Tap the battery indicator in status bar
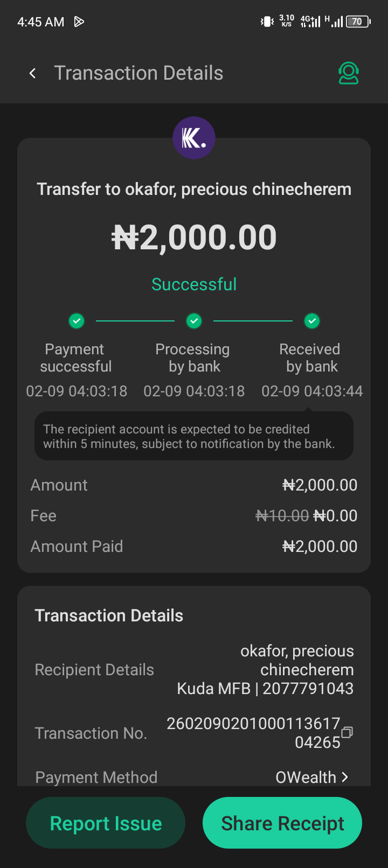The image size is (388, 868). click(358, 22)
